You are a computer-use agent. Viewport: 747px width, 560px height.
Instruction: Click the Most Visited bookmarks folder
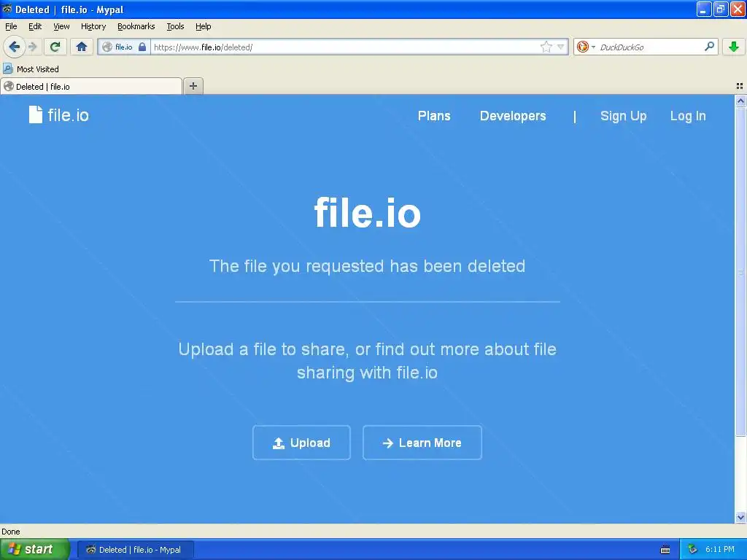point(31,69)
